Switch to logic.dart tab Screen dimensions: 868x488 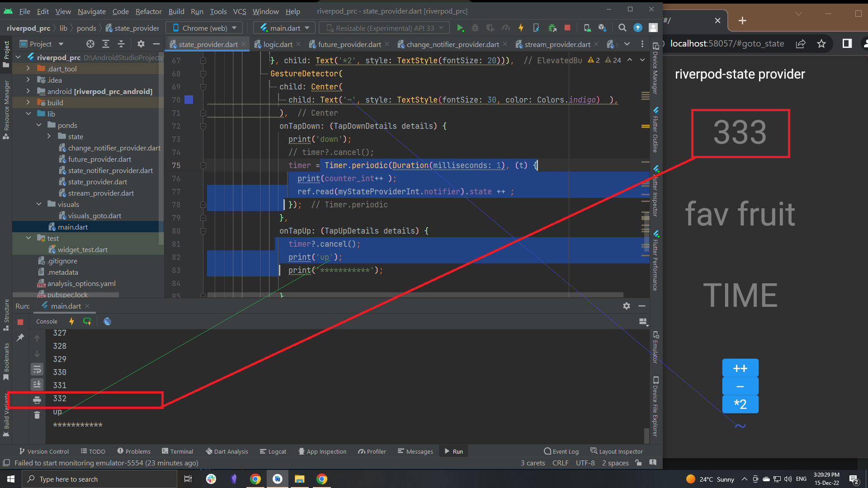tap(277, 44)
